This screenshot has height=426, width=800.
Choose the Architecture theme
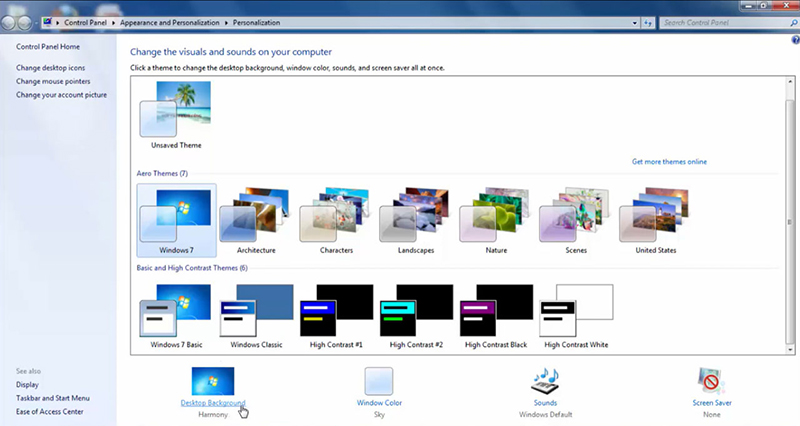[256, 220]
